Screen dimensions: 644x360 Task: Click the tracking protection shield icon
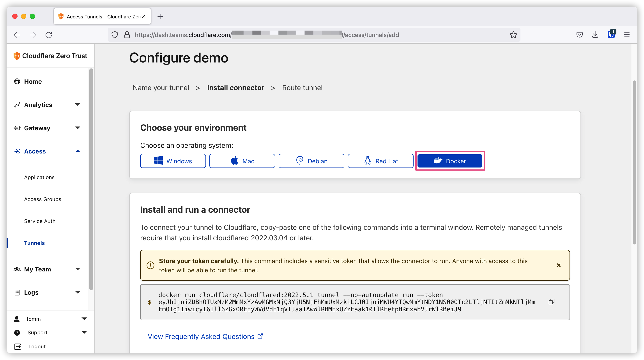(x=115, y=35)
